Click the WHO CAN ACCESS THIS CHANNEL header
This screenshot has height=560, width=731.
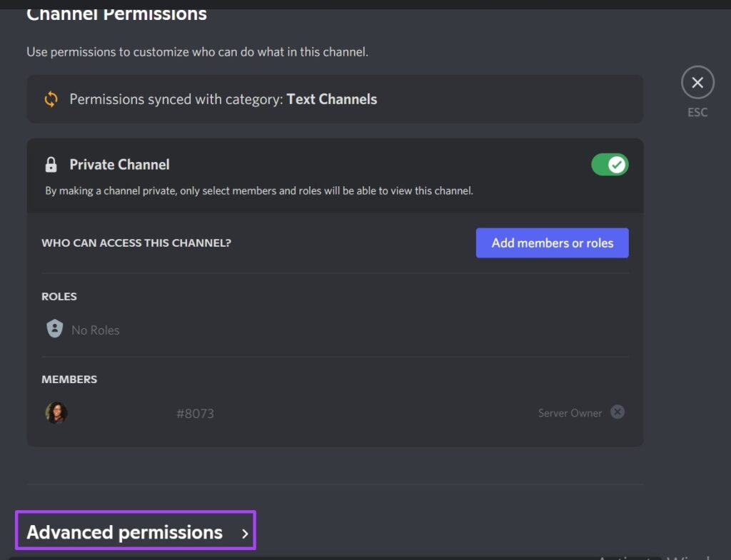[136, 243]
